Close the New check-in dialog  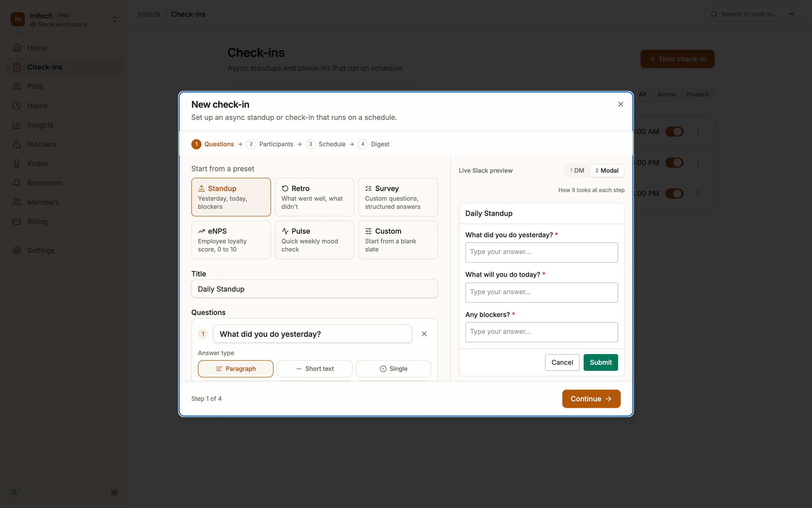click(620, 104)
